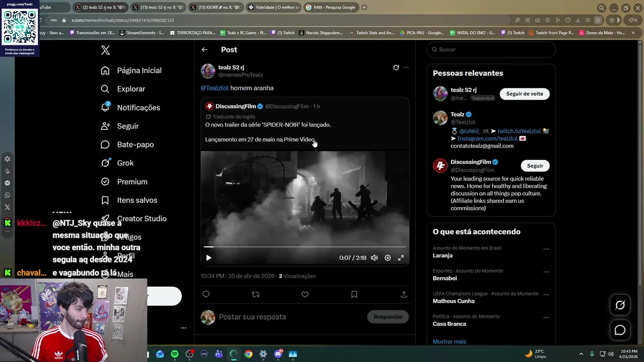The width and height of the screenshot is (644, 362).
Task: Bookmark the post with bookmark icon
Action: click(354, 295)
